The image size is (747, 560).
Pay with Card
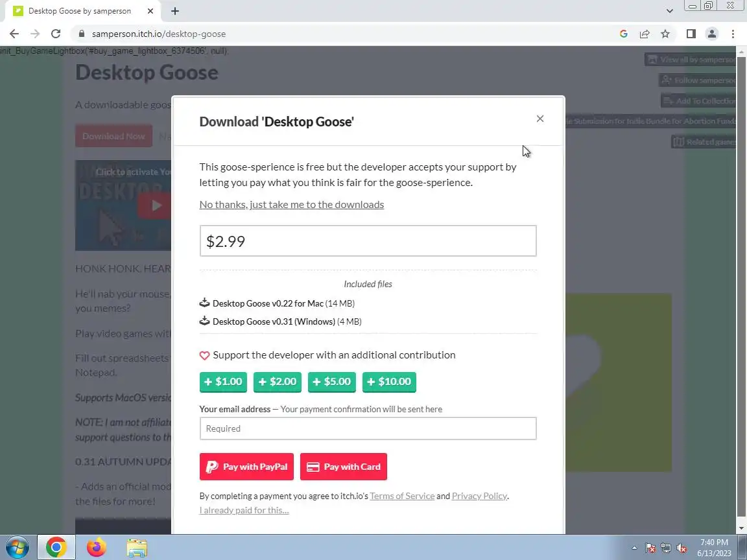click(344, 467)
